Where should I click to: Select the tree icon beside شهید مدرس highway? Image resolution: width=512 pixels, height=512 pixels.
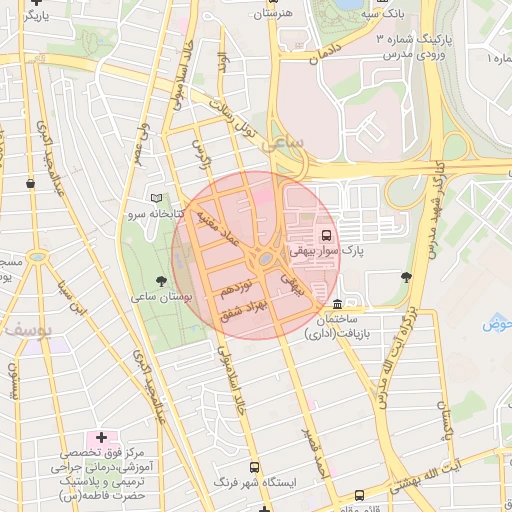(406, 277)
